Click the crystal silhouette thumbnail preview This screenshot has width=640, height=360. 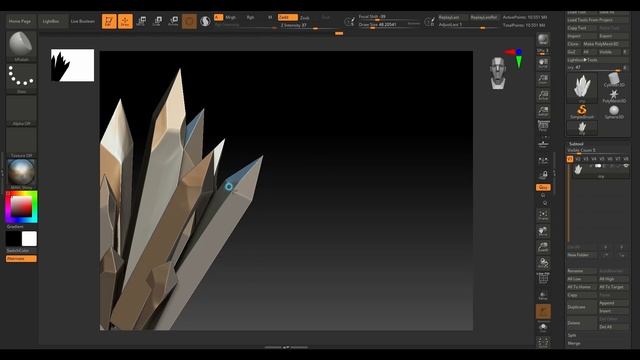72,65
